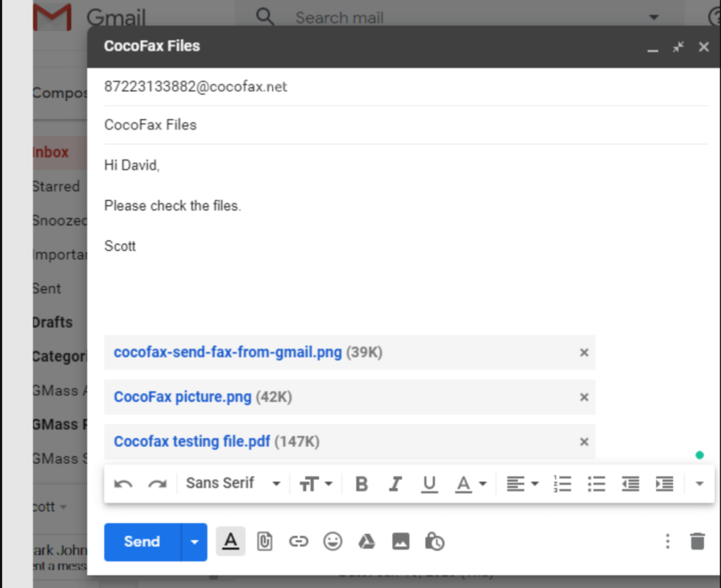Toggle underline formatting
This screenshot has height=588, width=721.
click(x=429, y=484)
